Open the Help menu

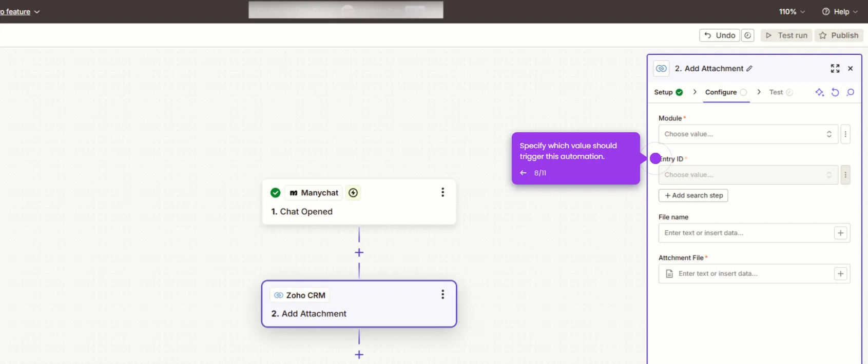pos(840,11)
